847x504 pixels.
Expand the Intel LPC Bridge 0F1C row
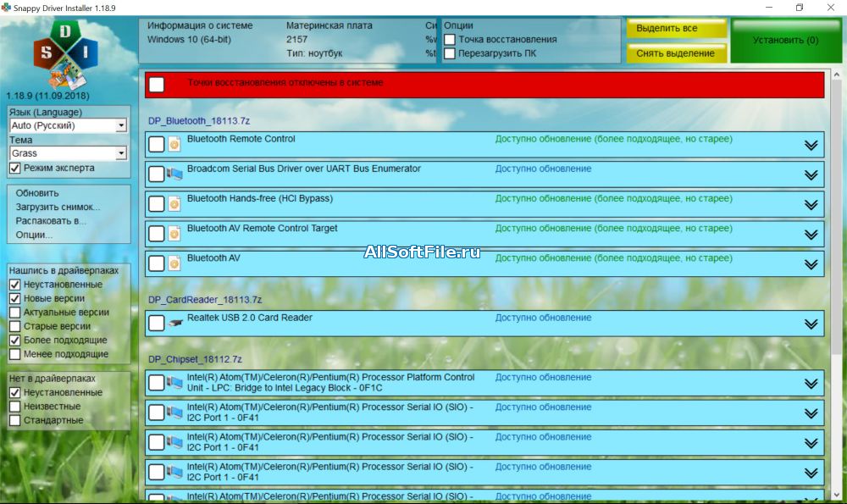[811, 384]
